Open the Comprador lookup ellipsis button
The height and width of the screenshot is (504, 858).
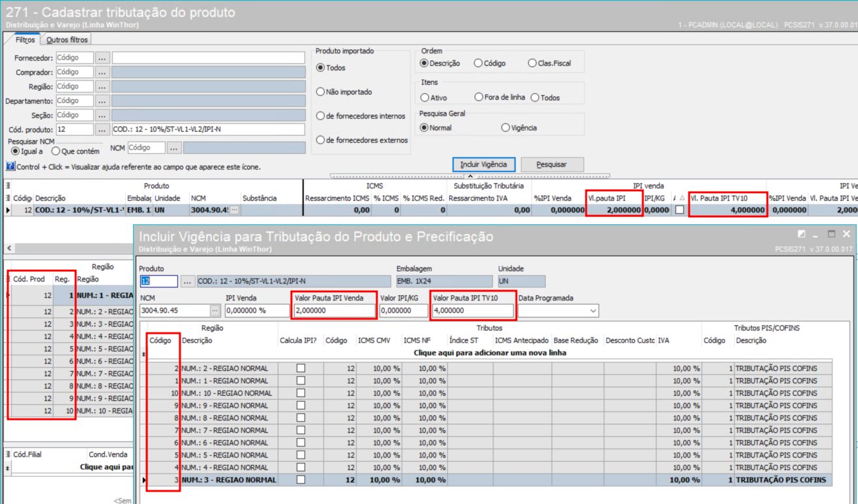103,72
